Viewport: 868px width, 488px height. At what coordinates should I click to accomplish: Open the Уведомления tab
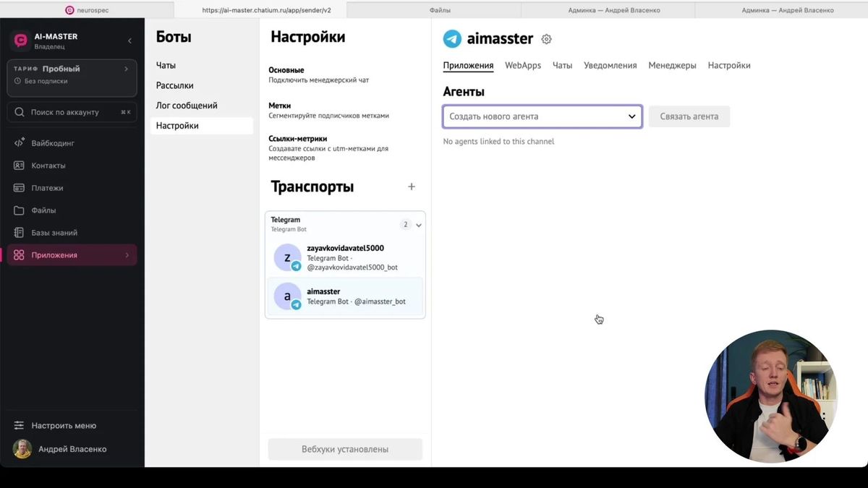[610, 65]
